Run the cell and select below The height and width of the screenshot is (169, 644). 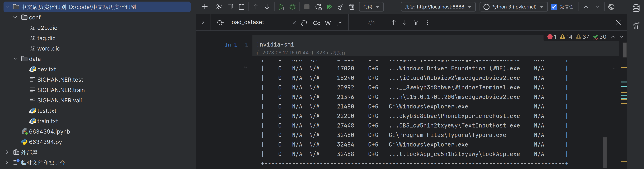point(281,7)
